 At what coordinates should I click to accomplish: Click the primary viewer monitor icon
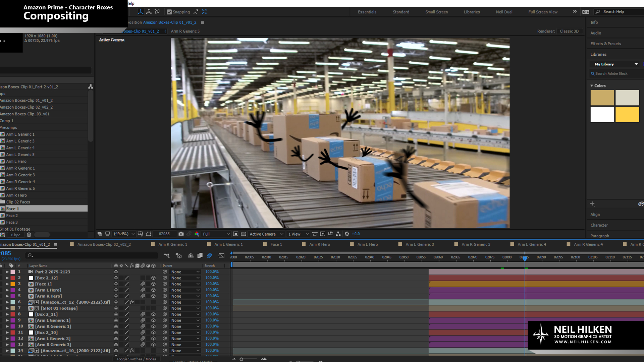(x=108, y=234)
